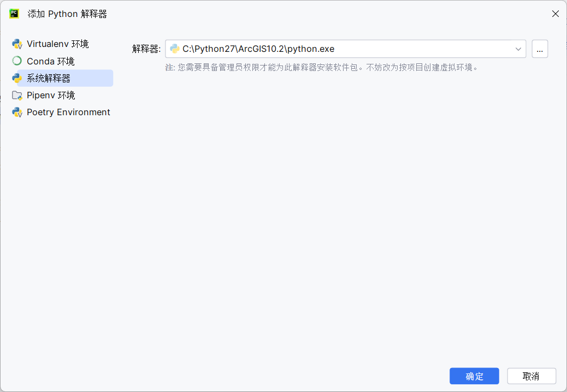Cancel with the 取消 button
The height and width of the screenshot is (392, 567).
click(x=531, y=376)
